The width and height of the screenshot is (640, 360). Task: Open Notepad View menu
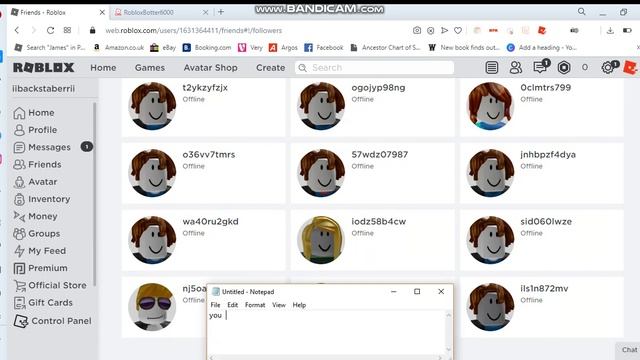(279, 305)
